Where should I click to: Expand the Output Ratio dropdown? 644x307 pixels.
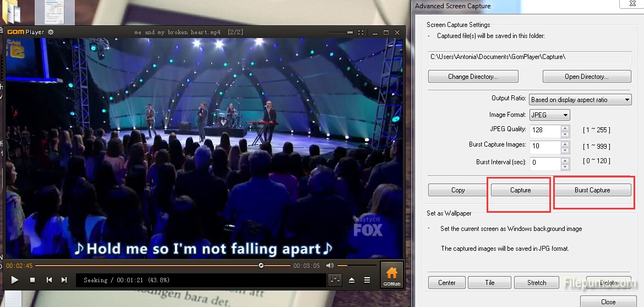tap(627, 100)
